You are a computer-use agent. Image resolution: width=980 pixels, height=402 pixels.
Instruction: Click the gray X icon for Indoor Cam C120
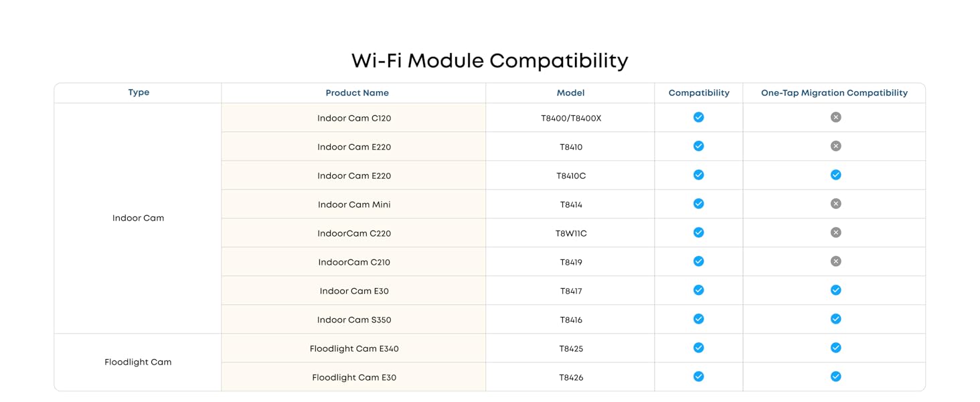pos(835,117)
